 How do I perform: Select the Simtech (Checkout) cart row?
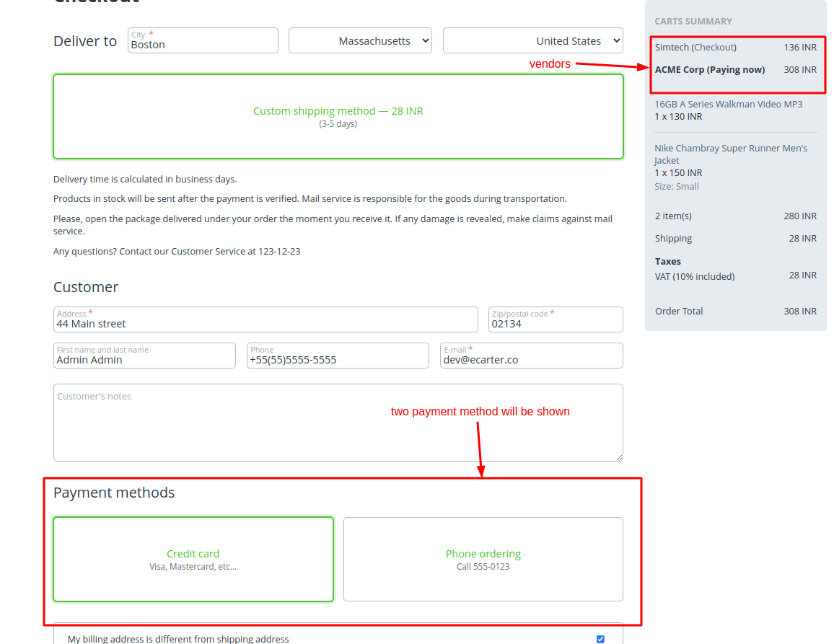click(736, 48)
